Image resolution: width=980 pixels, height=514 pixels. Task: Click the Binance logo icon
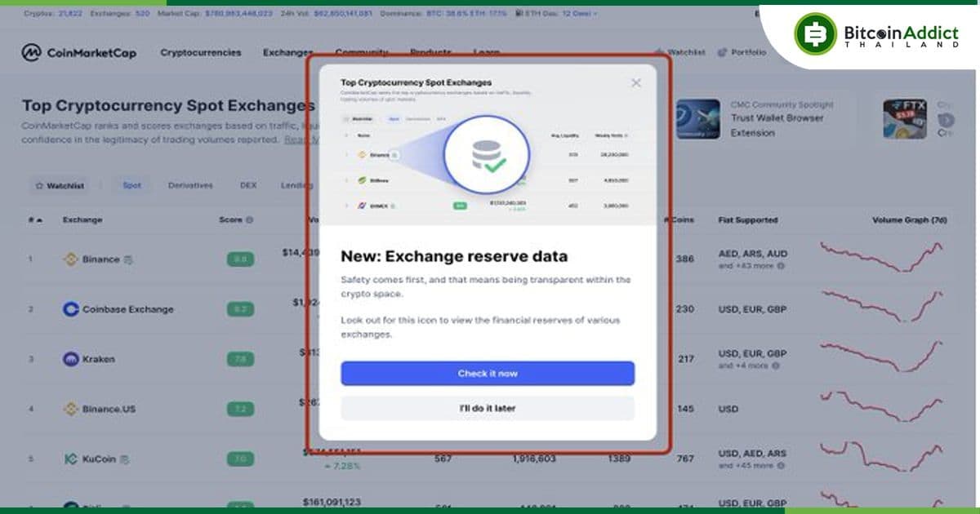pyautogui.click(x=71, y=259)
